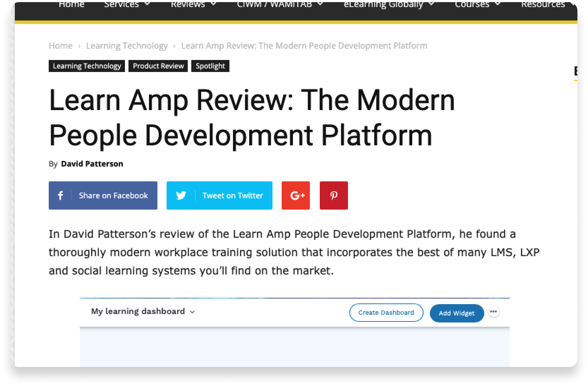Click the Google Plus share icon

[x=295, y=195]
